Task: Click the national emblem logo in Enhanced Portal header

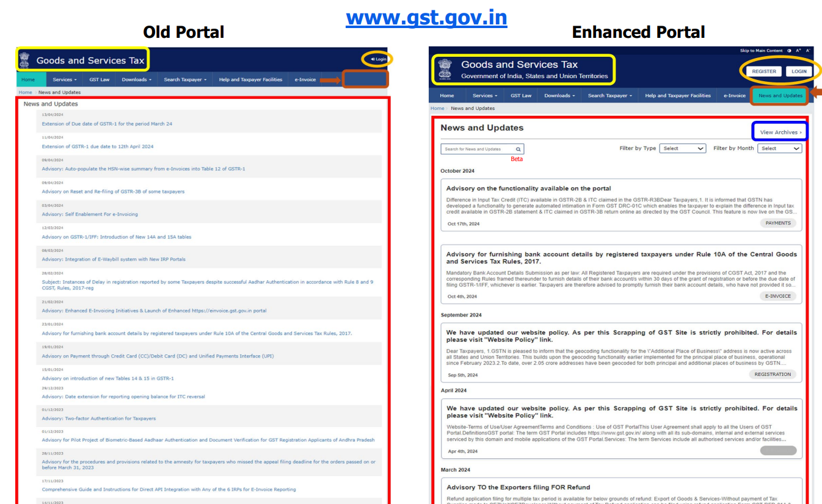Action: pyautogui.click(x=445, y=70)
